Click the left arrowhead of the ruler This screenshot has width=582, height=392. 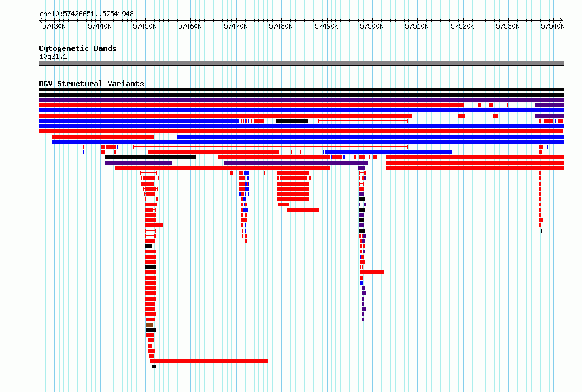[x=41, y=20]
